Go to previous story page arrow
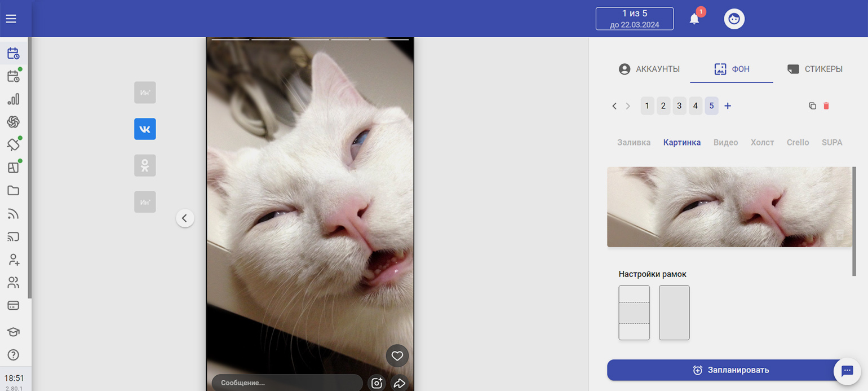This screenshot has width=868, height=391. point(614,106)
